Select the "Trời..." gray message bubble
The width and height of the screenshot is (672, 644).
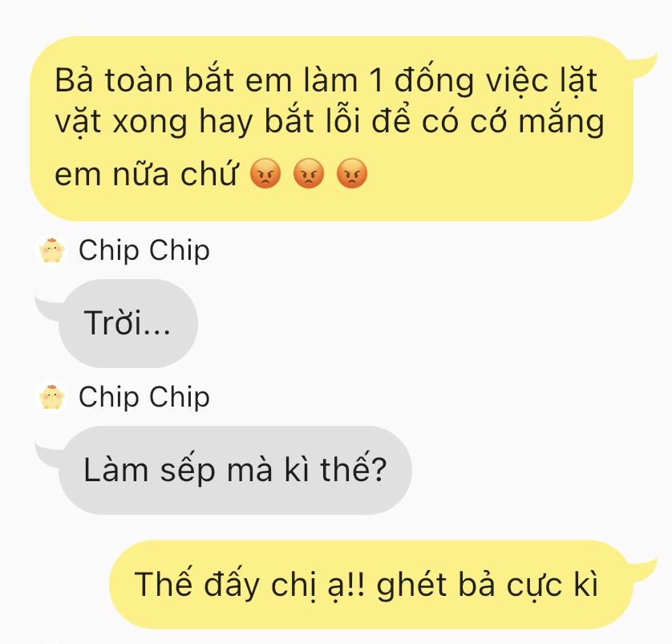[128, 323]
